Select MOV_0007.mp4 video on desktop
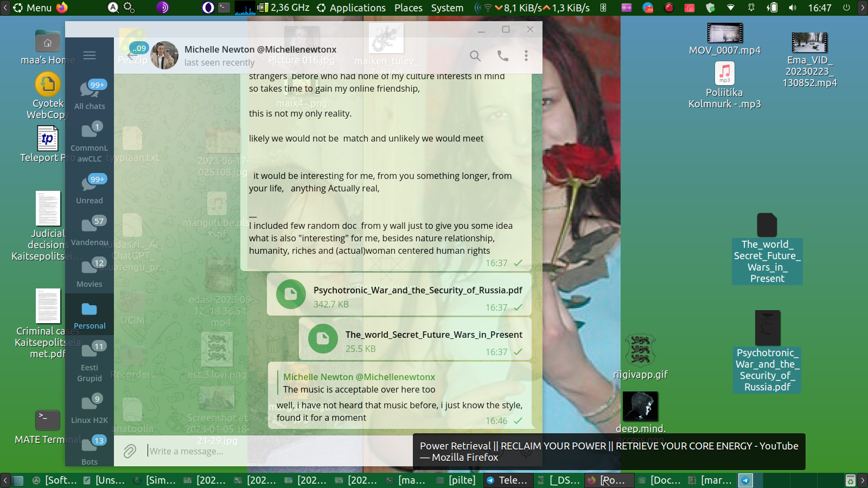This screenshot has width=868, height=488. pos(725,39)
